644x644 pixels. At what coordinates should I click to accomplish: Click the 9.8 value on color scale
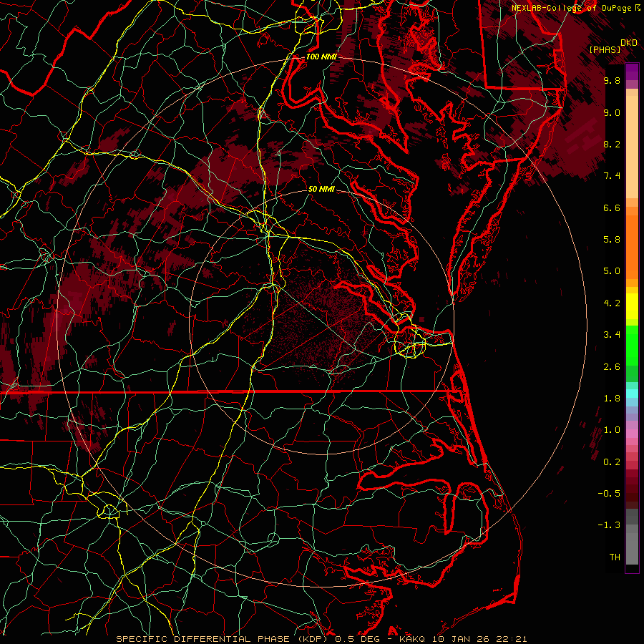612,81
